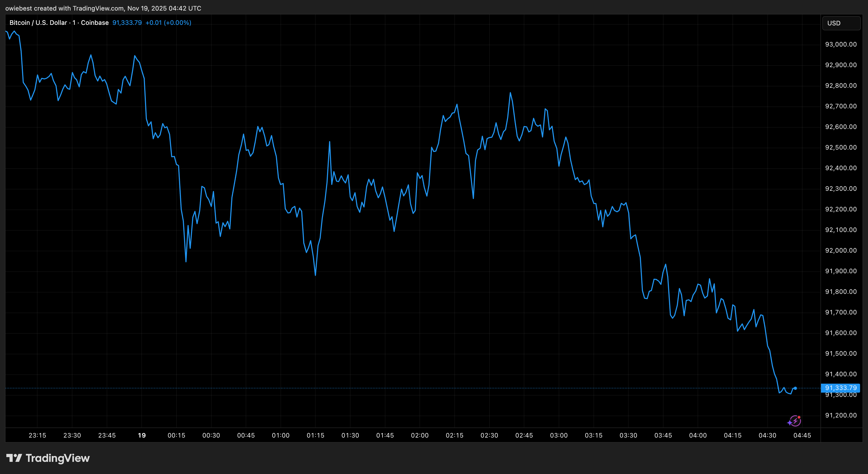The image size is (868, 474).
Task: Expand the price scale by clicking 92,500.00
Action: [x=841, y=147]
